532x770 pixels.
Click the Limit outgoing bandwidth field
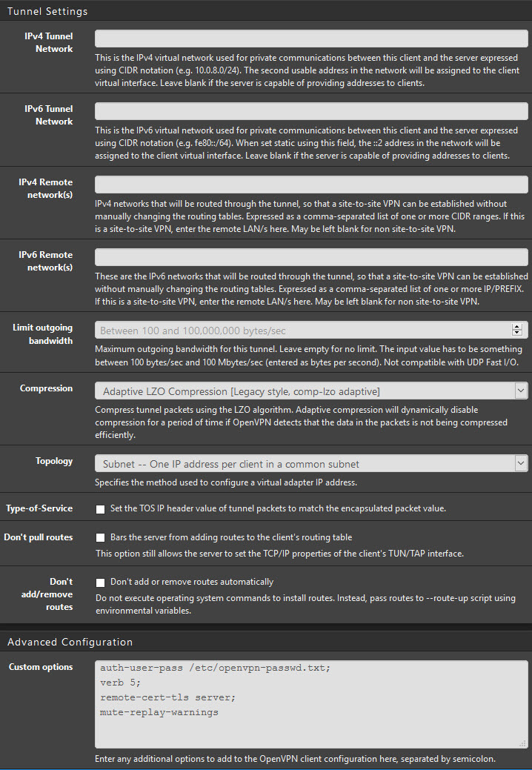tap(311, 330)
